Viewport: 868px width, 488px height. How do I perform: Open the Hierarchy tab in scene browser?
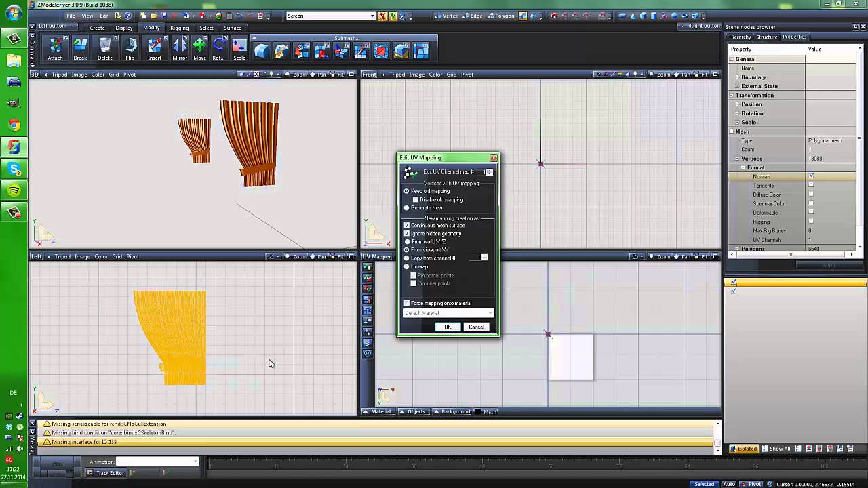[740, 37]
